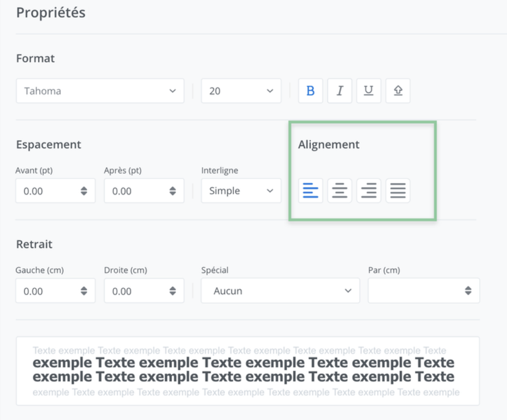Justify the text alignment
This screenshot has width=507, height=420.
pyautogui.click(x=398, y=191)
